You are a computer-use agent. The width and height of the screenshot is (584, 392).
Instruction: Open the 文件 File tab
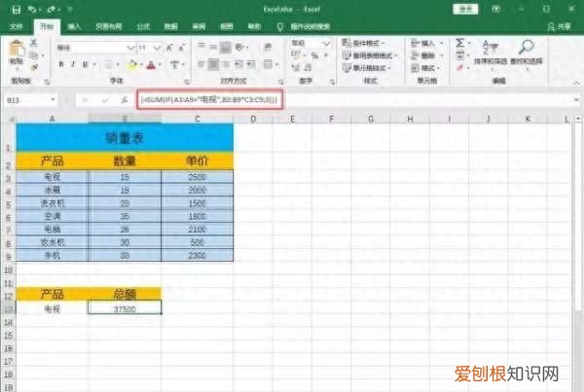pos(16,26)
